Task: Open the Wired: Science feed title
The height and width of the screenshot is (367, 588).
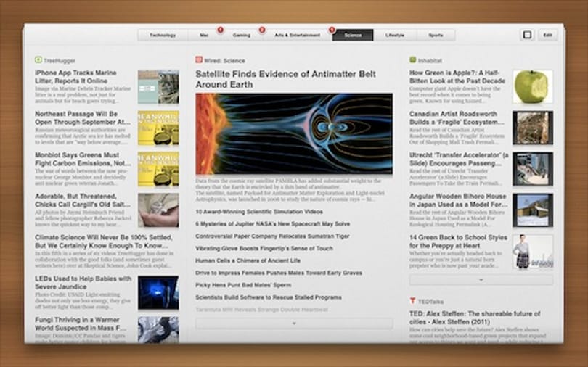Action: coord(224,61)
